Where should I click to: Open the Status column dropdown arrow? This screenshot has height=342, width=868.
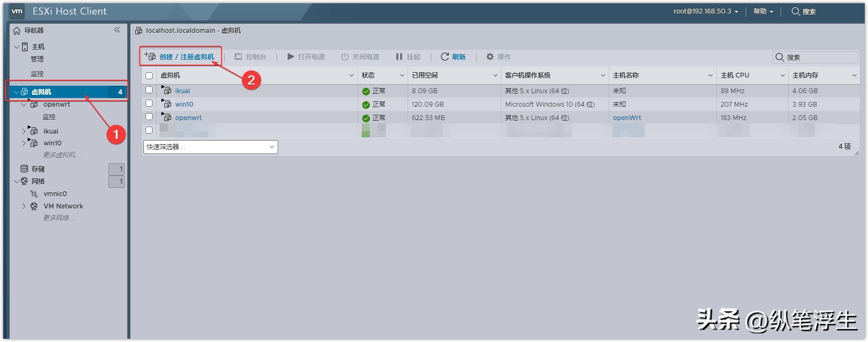pos(402,75)
